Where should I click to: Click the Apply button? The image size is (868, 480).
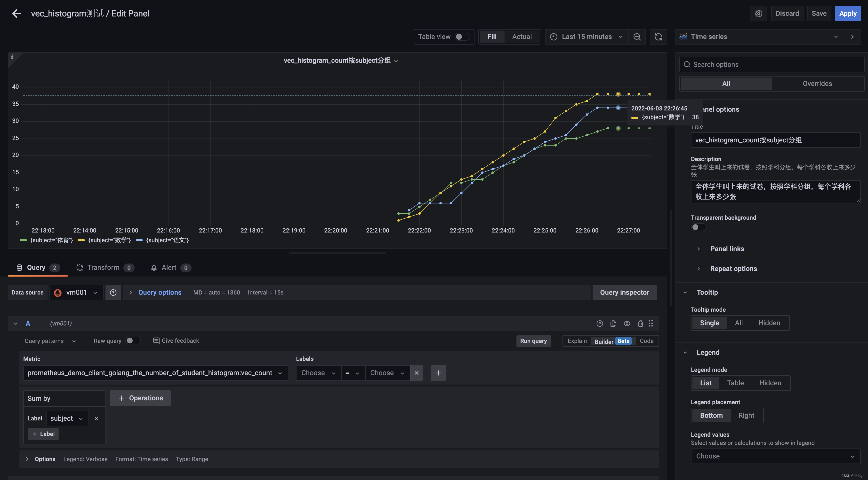847,14
